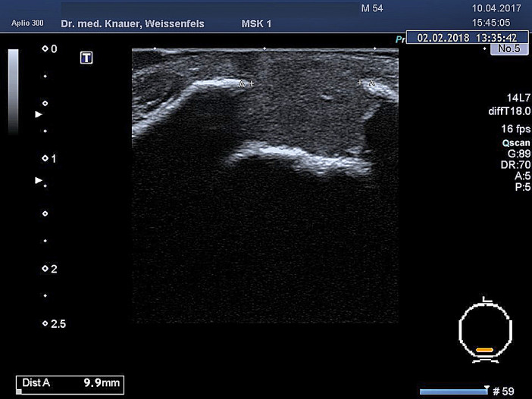Click the diffT18.0 frequency value
The width and height of the screenshot is (532, 399).
pos(509,111)
